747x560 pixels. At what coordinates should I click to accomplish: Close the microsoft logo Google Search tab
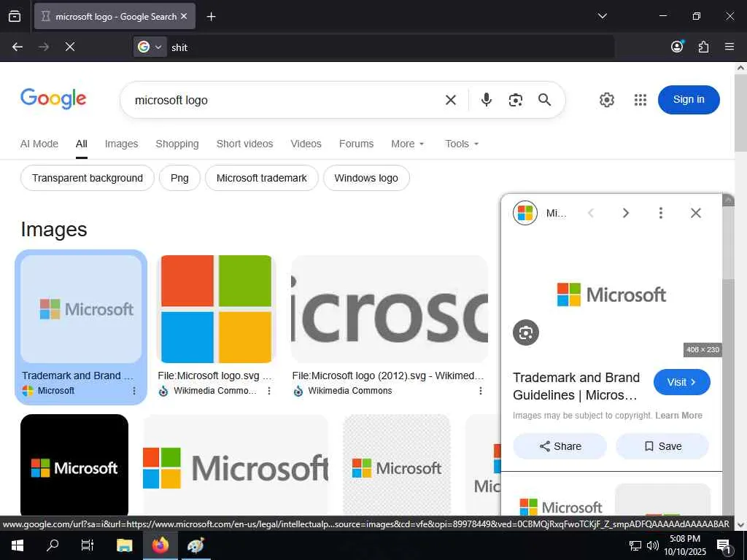coord(184,16)
